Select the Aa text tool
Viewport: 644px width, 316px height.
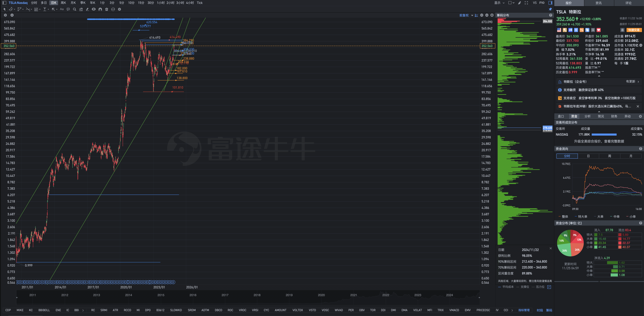(62, 9)
